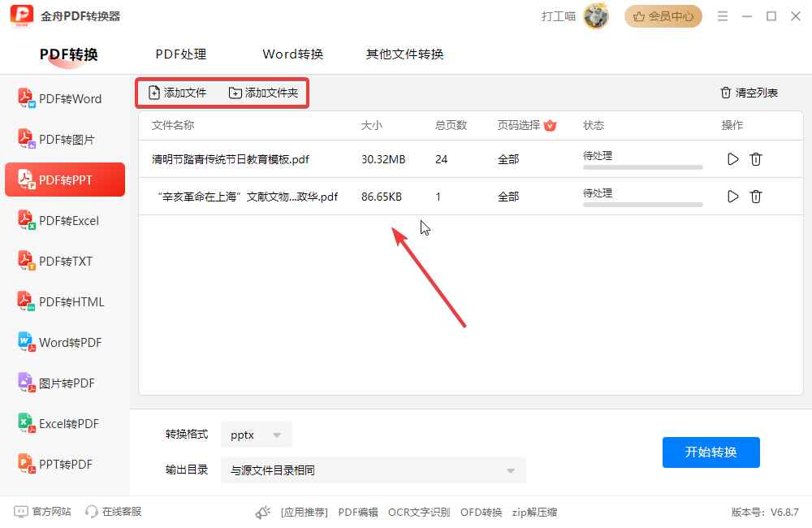Delete the second PDF file from list
Viewport: 812px width, 528px height.
pos(756,197)
